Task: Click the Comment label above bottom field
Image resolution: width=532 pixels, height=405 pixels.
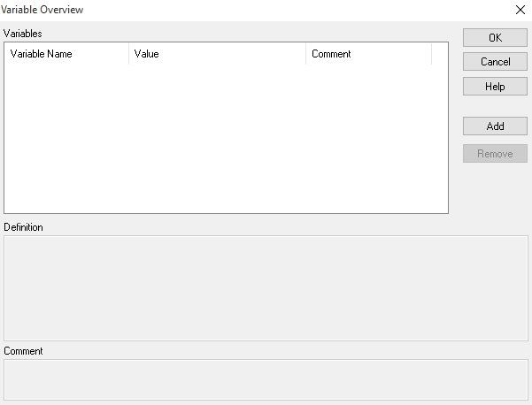Action: click(23, 351)
